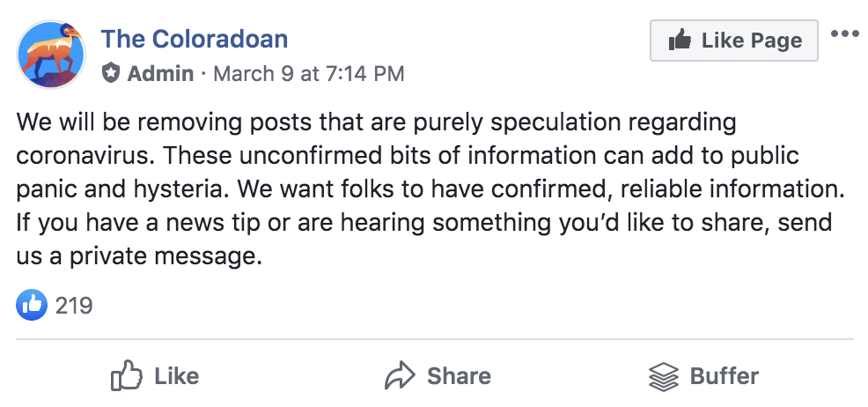
Task: Click The Coloradoan profile avatar
Action: [51, 55]
